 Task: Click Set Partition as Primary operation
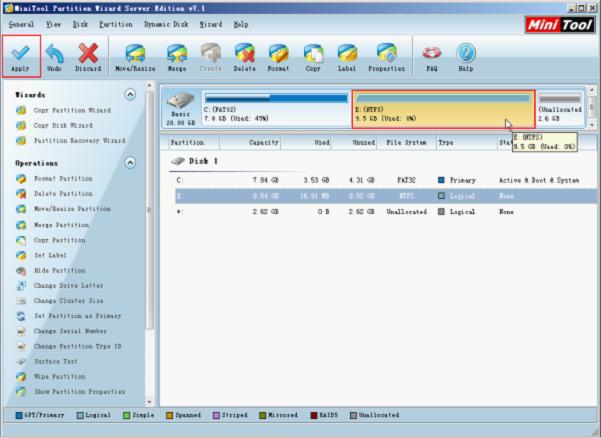click(77, 316)
